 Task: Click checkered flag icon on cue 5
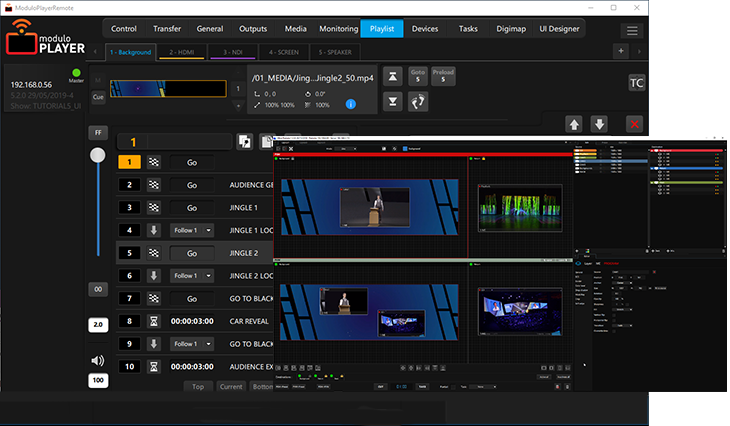(154, 253)
